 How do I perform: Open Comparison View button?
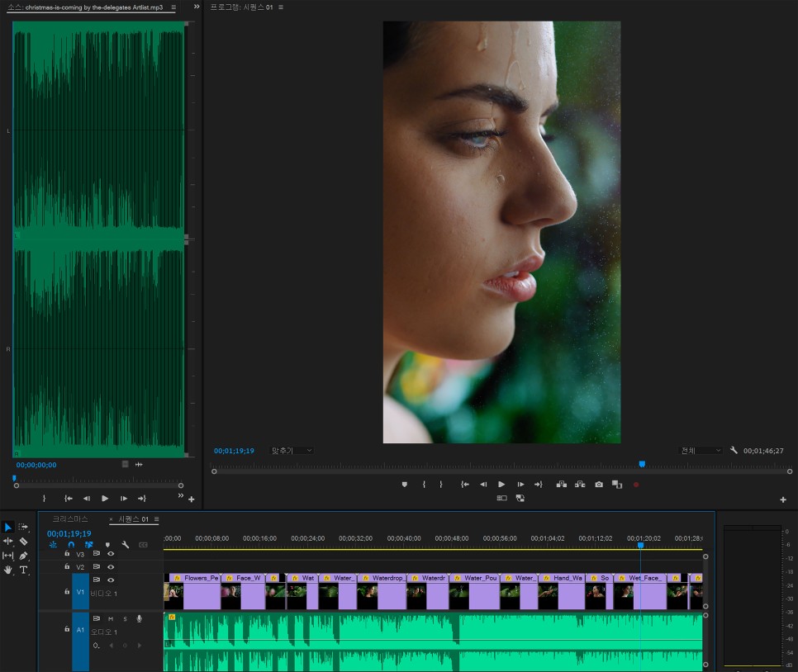pyautogui.click(x=617, y=485)
